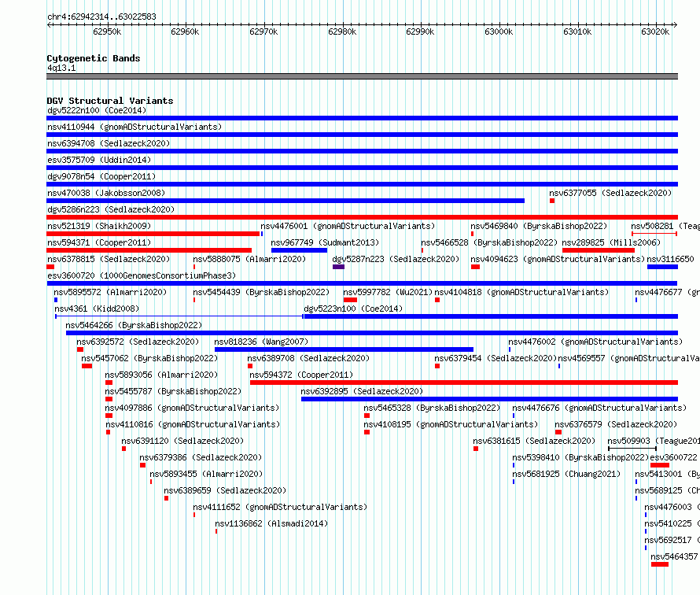
Task: Click nsv5893056 (Almarri2020) red marker
Action: pos(109,382)
